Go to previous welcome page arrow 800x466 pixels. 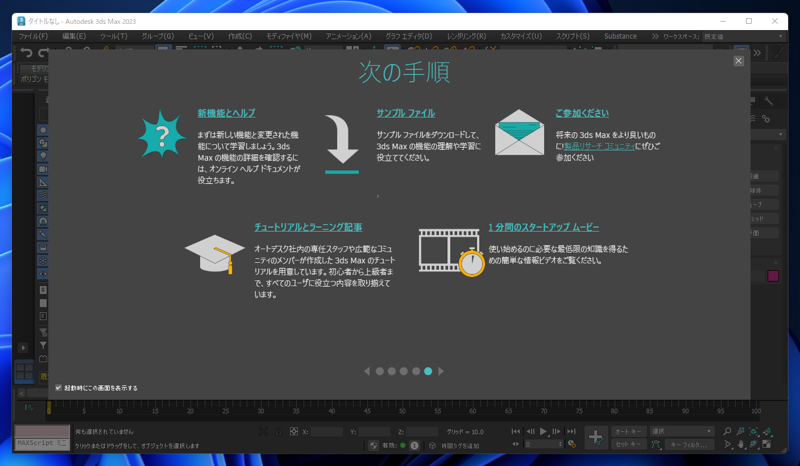(x=367, y=371)
